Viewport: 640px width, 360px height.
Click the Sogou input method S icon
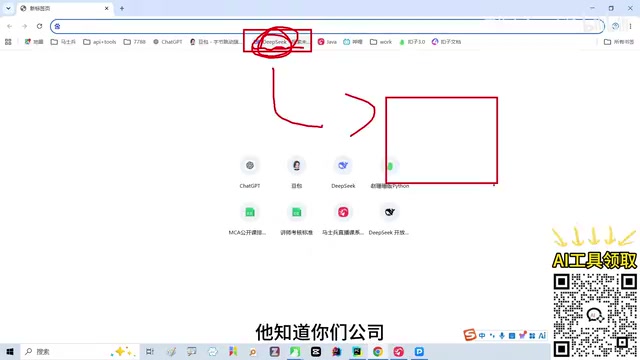point(470,335)
